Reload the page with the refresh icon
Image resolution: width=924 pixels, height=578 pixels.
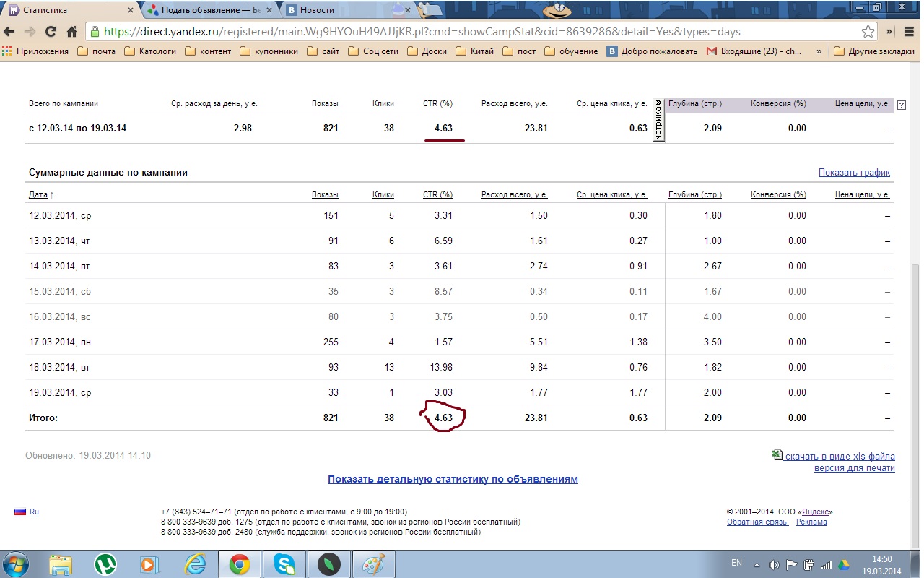pos(51,32)
